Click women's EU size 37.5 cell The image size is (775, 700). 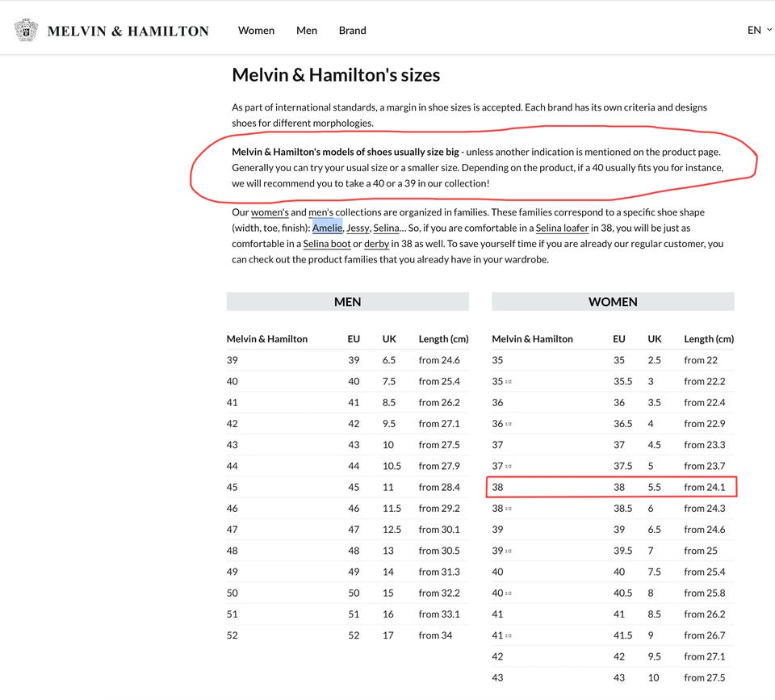(622, 466)
